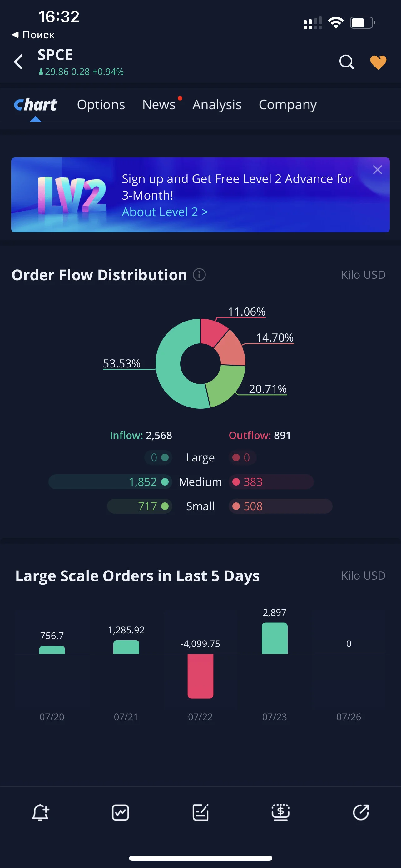Image resolution: width=401 pixels, height=868 pixels.
Task: Open the About Level 2 link
Action: click(x=165, y=212)
